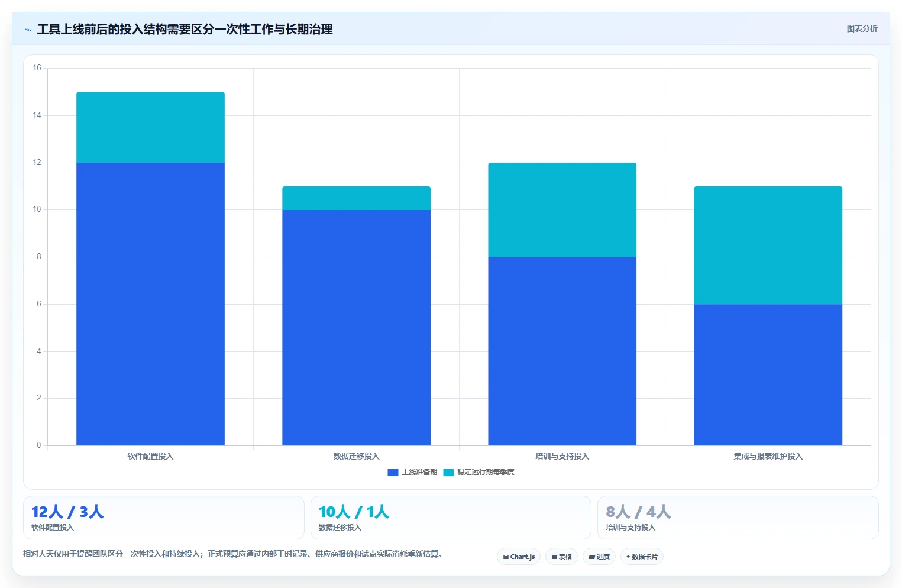Click the y-axis value 12
902x588 pixels.
pyautogui.click(x=37, y=163)
